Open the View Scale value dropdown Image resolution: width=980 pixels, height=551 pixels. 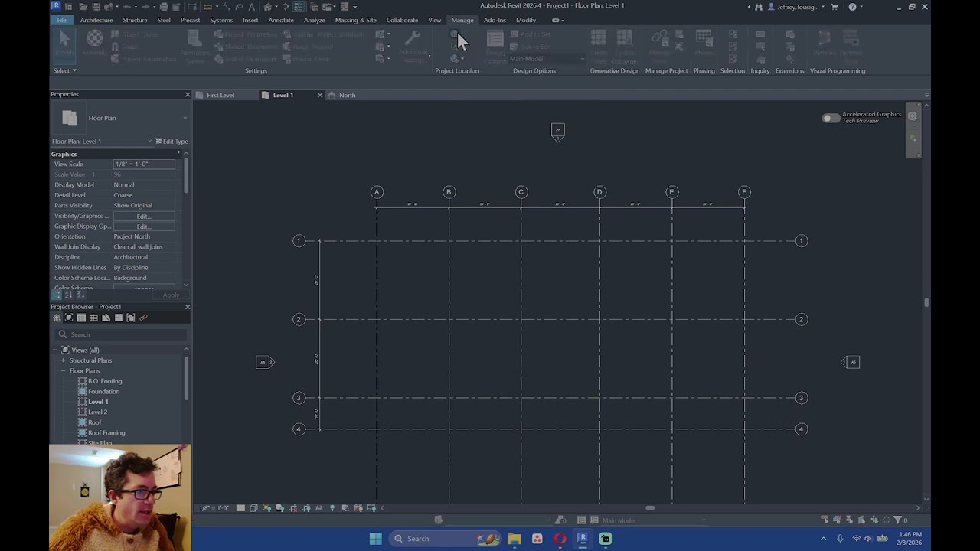(x=144, y=164)
